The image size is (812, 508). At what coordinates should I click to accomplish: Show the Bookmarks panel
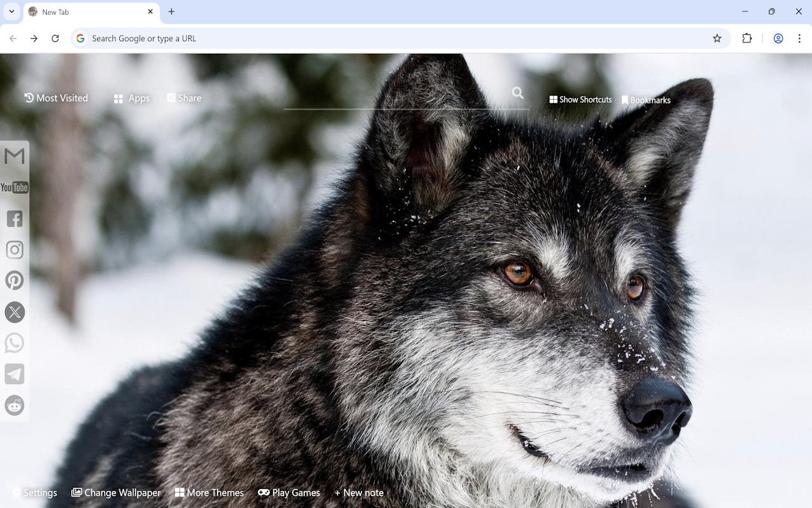click(646, 100)
